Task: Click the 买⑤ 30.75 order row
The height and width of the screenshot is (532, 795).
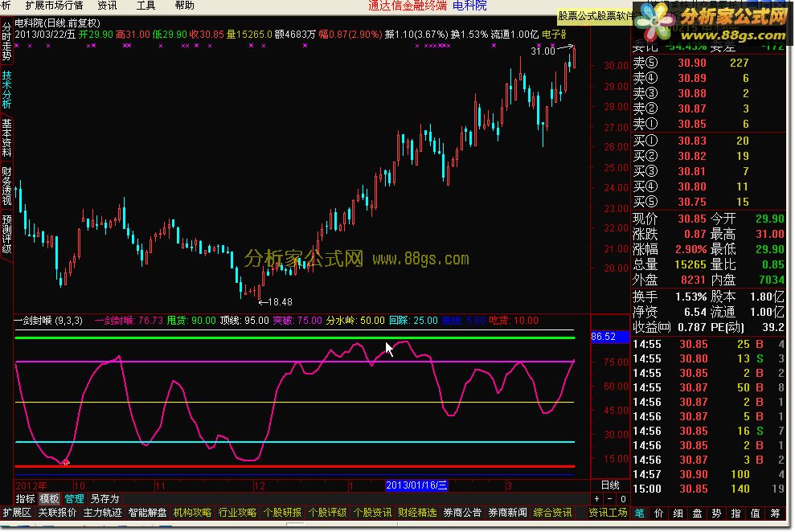Action: tap(708, 202)
